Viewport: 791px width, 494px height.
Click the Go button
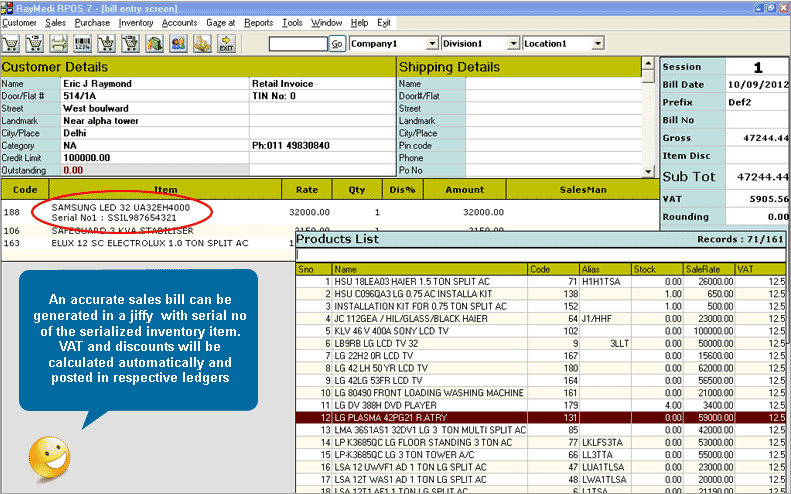[x=337, y=44]
